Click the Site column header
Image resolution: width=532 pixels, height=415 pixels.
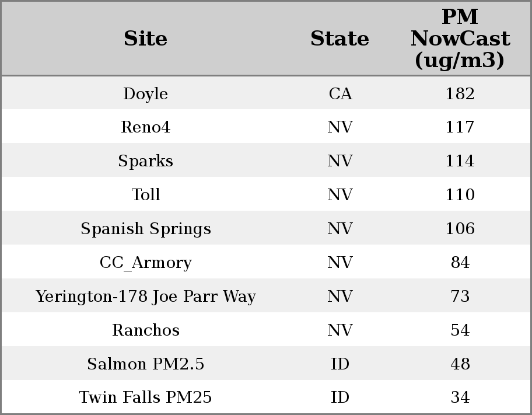[x=145, y=39]
